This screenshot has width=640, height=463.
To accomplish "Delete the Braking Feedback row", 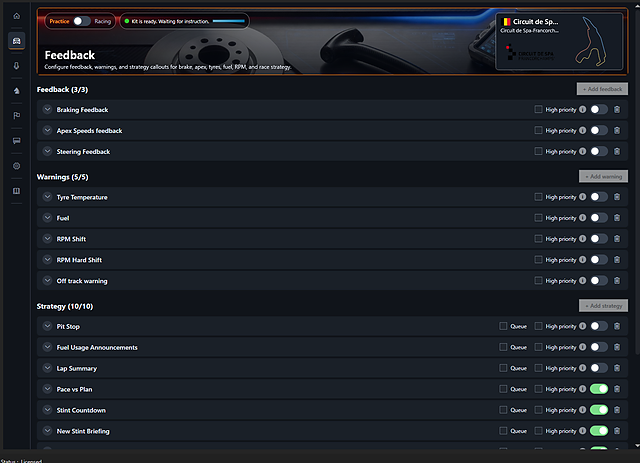I will pos(617,109).
